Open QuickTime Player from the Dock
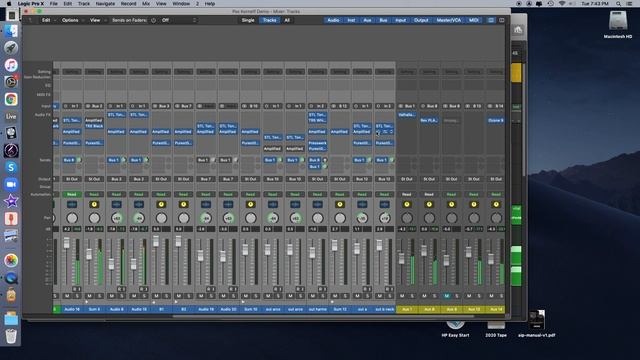The image size is (640, 360). click(11, 278)
